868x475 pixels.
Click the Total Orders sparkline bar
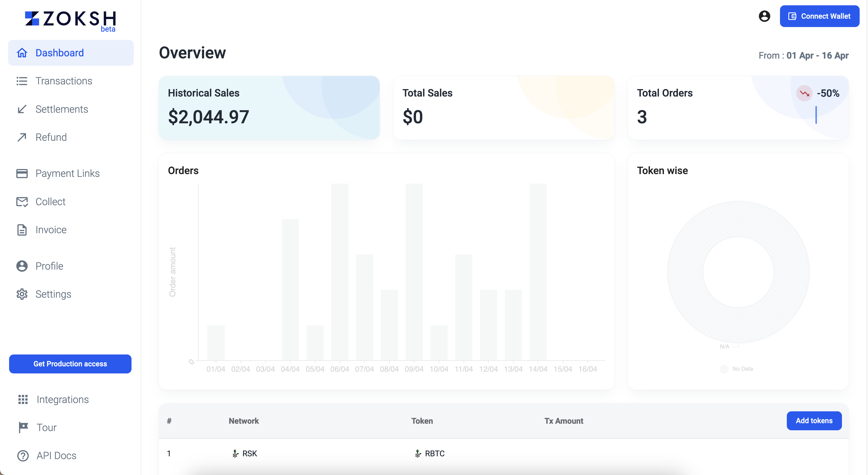(x=816, y=115)
